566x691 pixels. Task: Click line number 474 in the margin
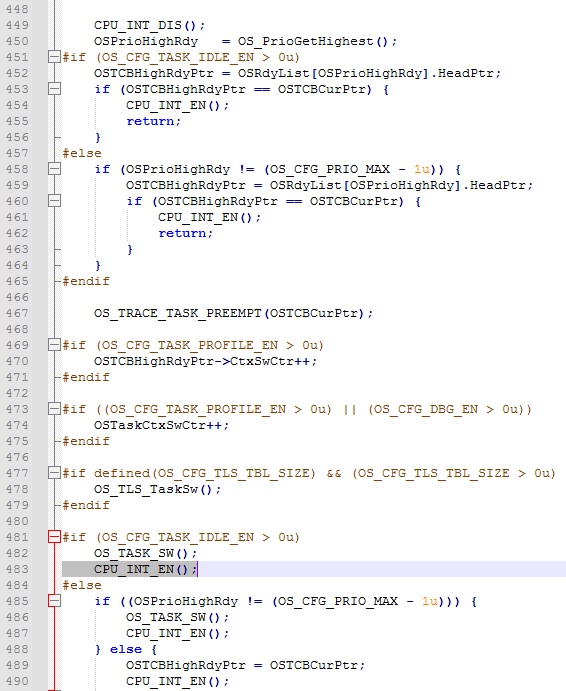point(17,425)
